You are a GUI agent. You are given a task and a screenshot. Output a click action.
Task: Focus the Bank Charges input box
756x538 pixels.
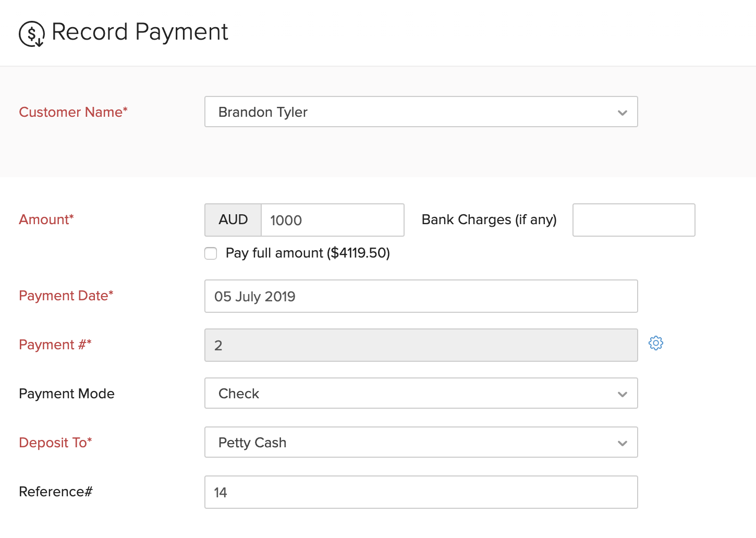(633, 220)
